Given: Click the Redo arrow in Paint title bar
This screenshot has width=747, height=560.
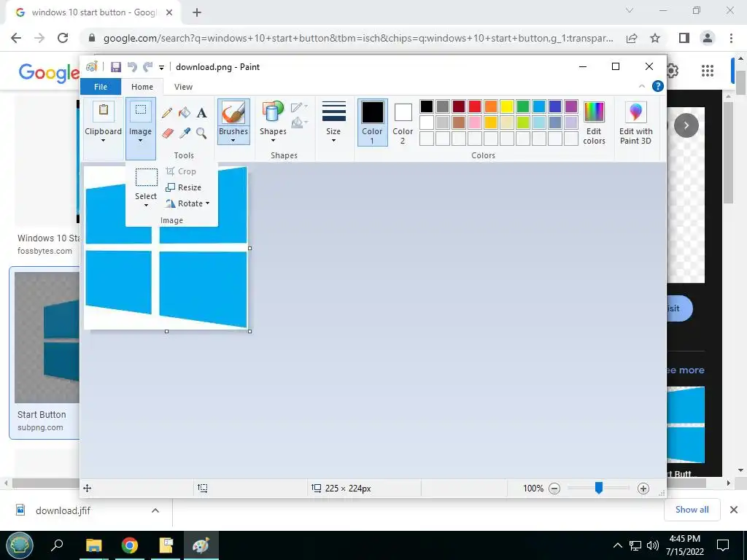Looking at the screenshot, I should pos(148,67).
